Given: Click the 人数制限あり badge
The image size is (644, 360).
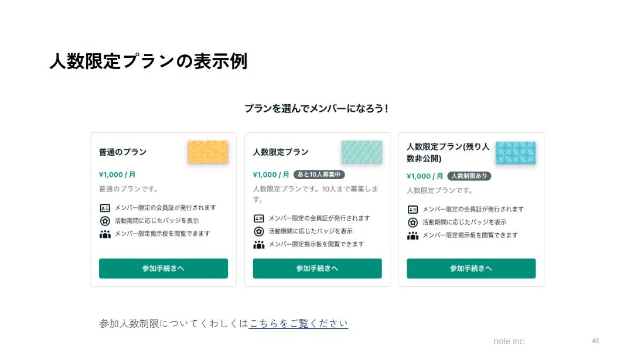Looking at the screenshot, I should 469,176.
